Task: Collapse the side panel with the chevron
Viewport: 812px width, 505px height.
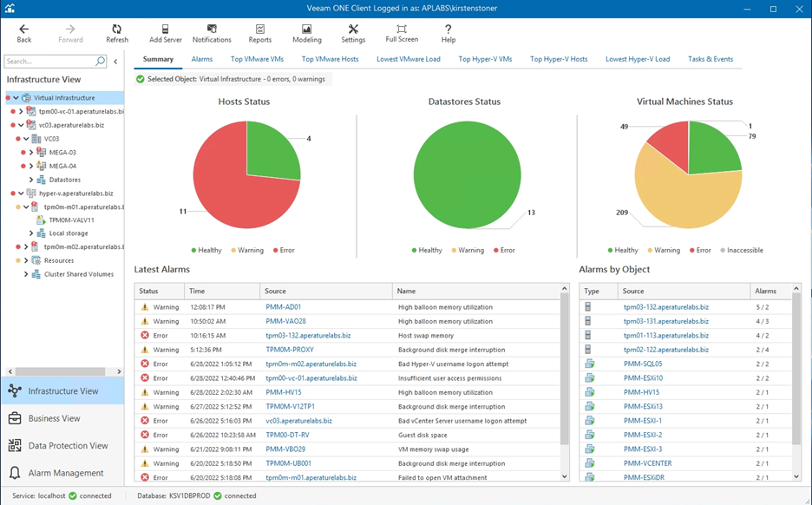Action: point(115,62)
